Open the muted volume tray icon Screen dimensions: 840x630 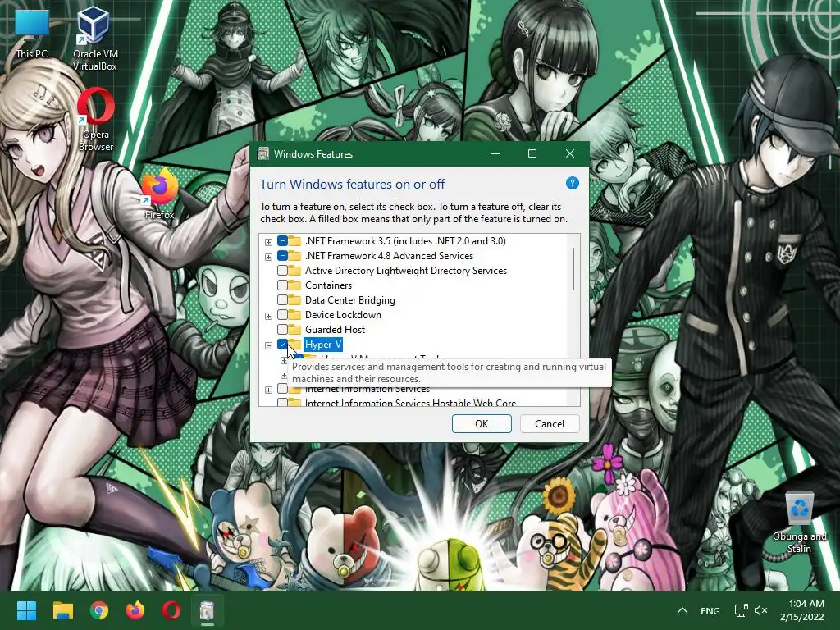[x=760, y=610]
